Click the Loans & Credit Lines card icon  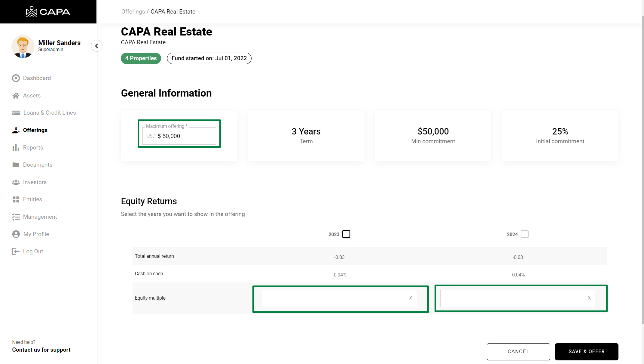16,113
